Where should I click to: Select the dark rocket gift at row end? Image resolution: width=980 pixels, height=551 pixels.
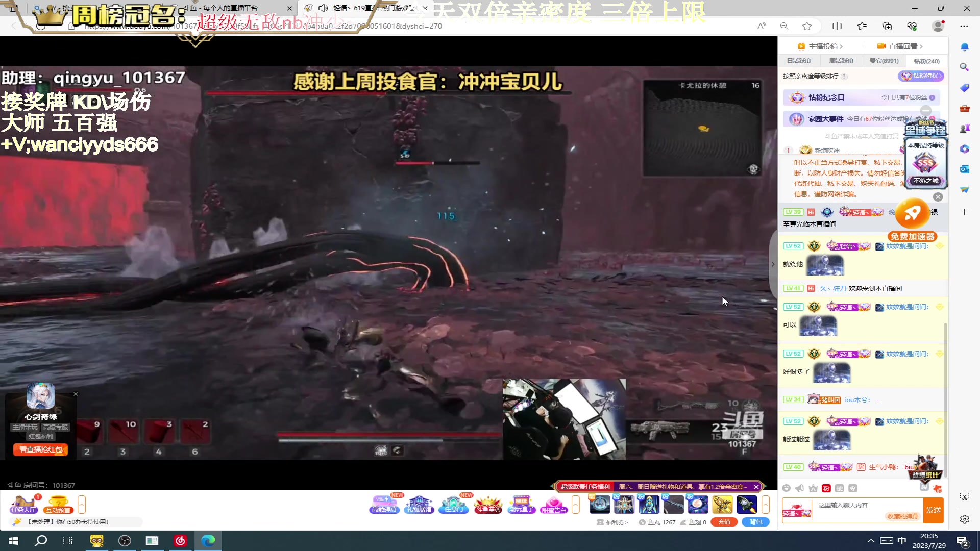coord(747,505)
